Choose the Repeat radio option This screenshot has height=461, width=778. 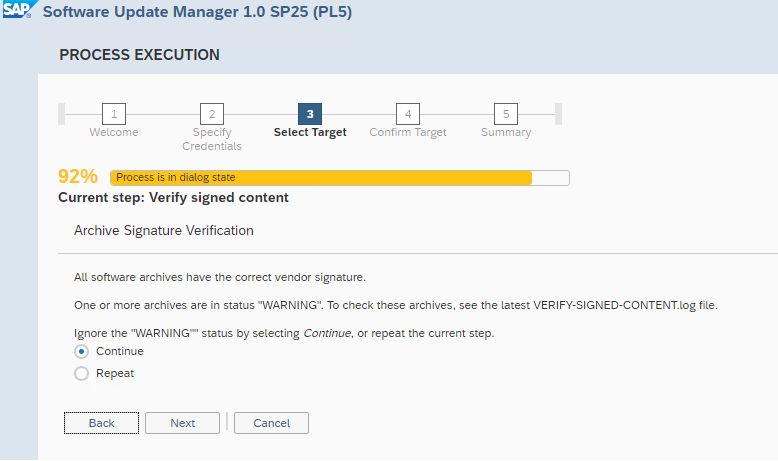pyautogui.click(x=82, y=374)
